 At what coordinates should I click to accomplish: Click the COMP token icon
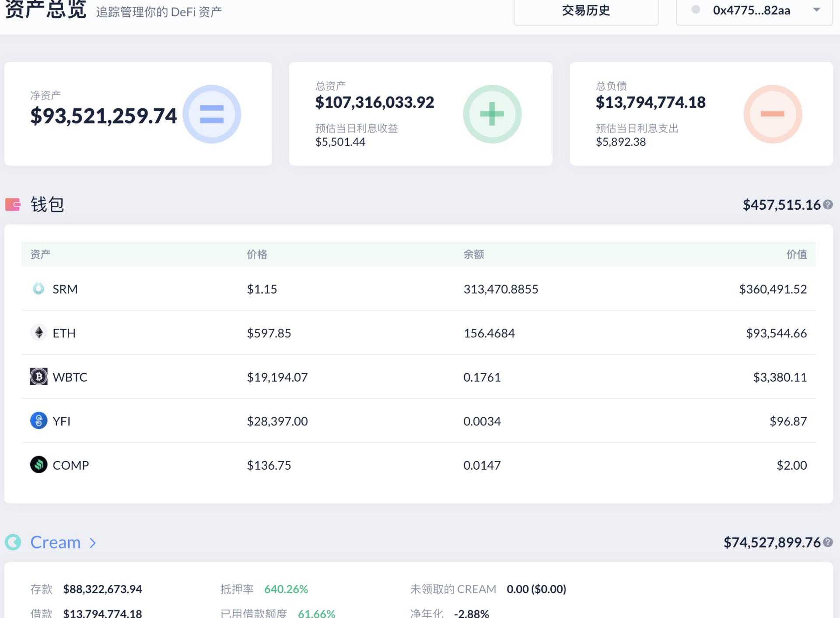tap(38, 464)
